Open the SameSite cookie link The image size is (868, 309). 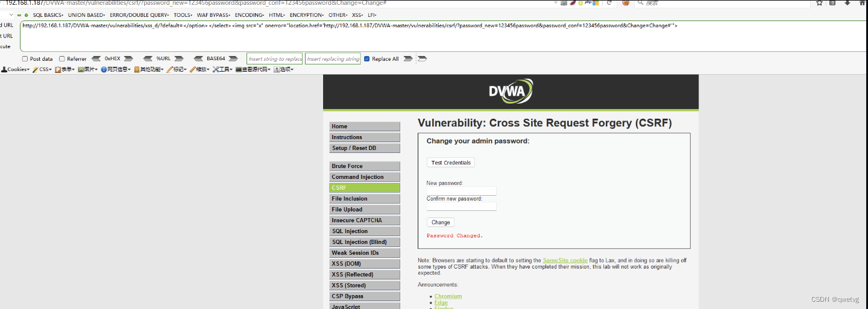[x=565, y=260]
